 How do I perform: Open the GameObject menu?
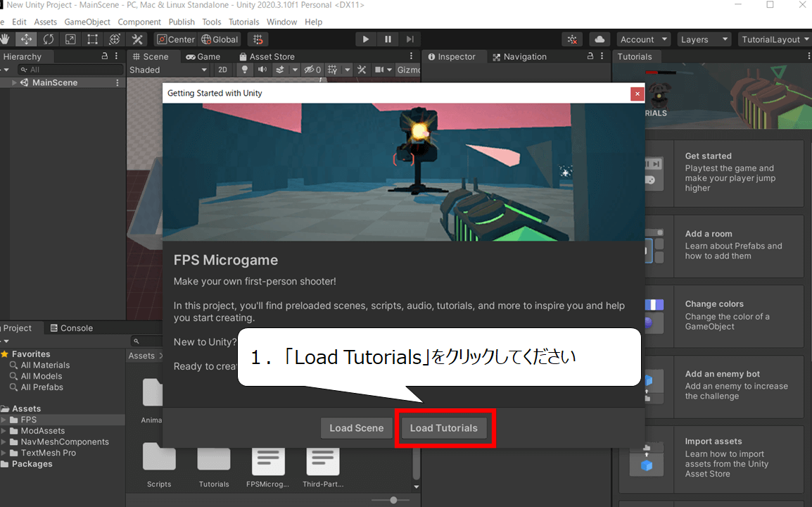point(87,22)
